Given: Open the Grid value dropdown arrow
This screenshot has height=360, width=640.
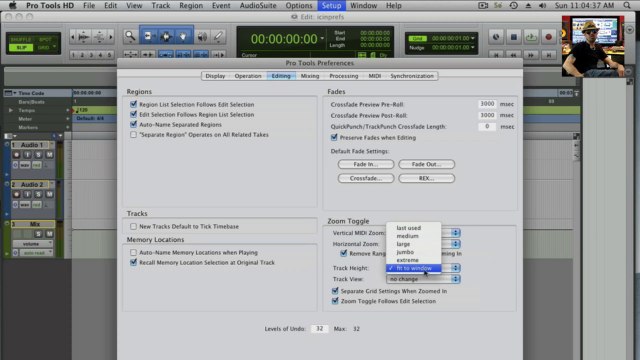Looking at the screenshot, I should [473, 38].
